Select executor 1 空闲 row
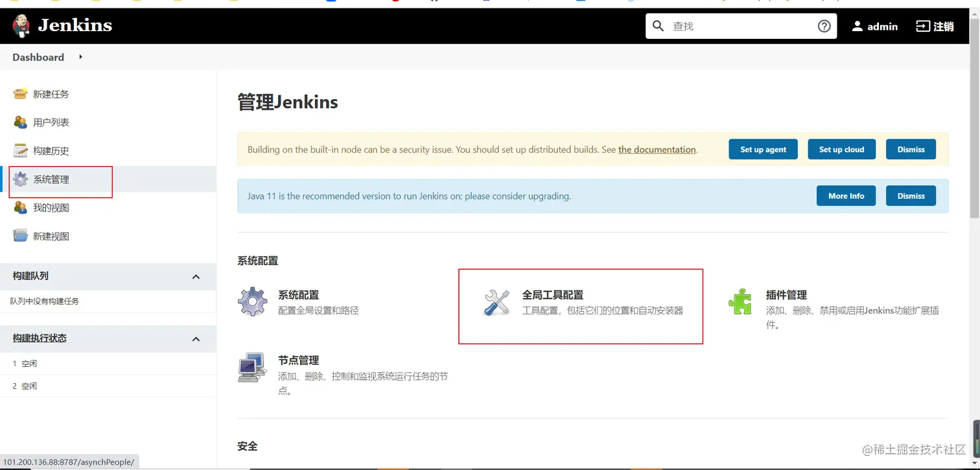 108,364
